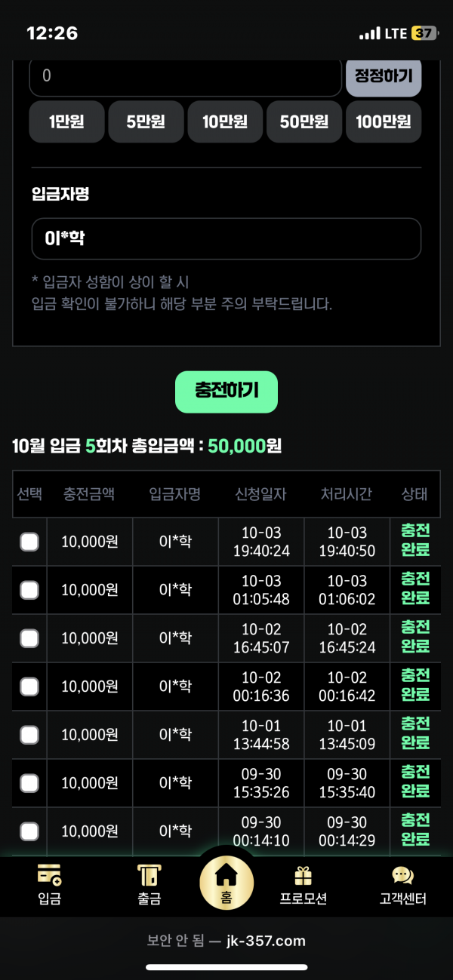Add 100만원 with the quick amount button
Viewport: 453px width, 980px height.
click(384, 121)
